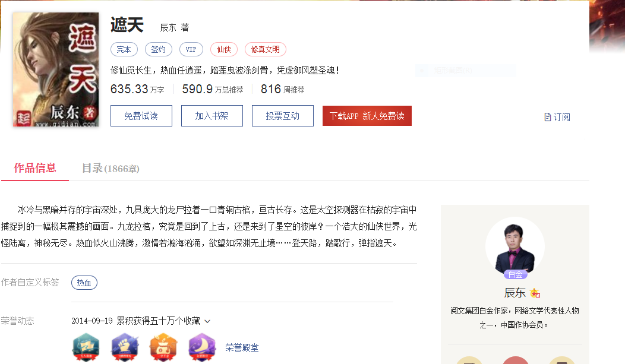Click the 遮天 book cover thumbnail
Screen dimensions: 625x364
click(56, 69)
